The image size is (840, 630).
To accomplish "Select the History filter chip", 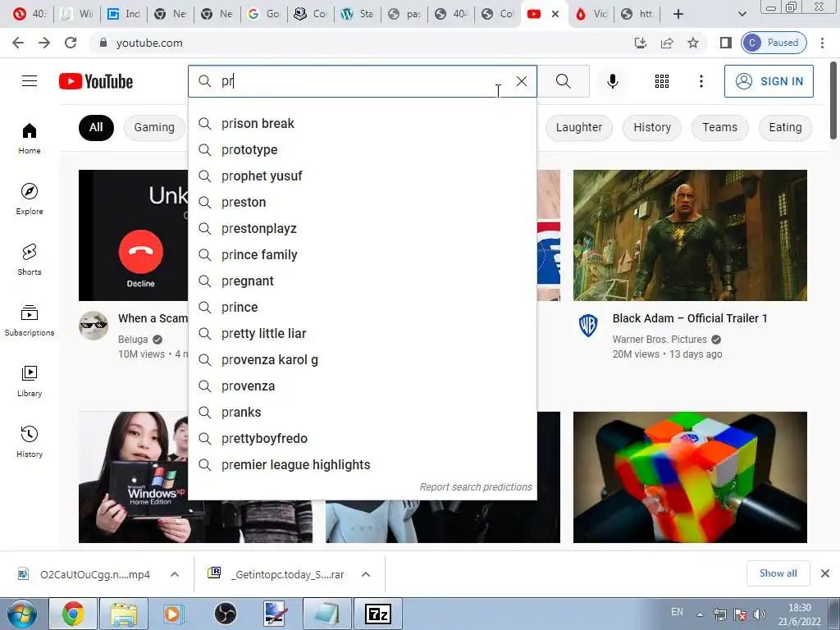I will pos(652,127).
